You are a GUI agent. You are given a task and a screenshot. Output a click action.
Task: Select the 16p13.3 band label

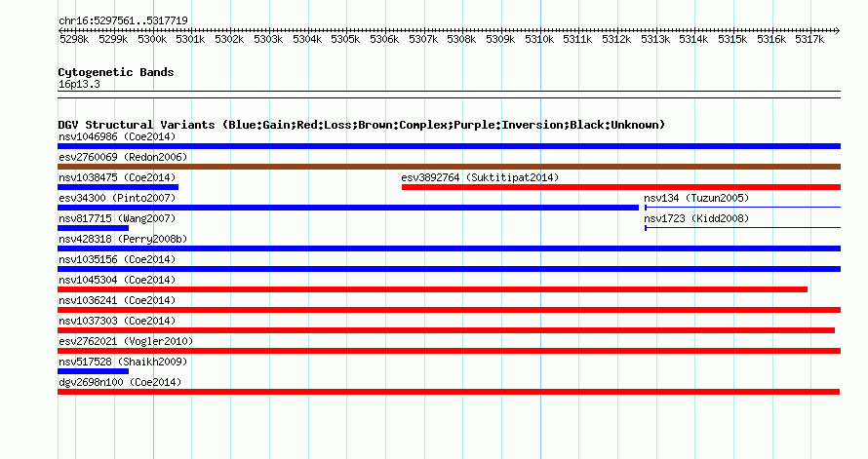pos(79,84)
